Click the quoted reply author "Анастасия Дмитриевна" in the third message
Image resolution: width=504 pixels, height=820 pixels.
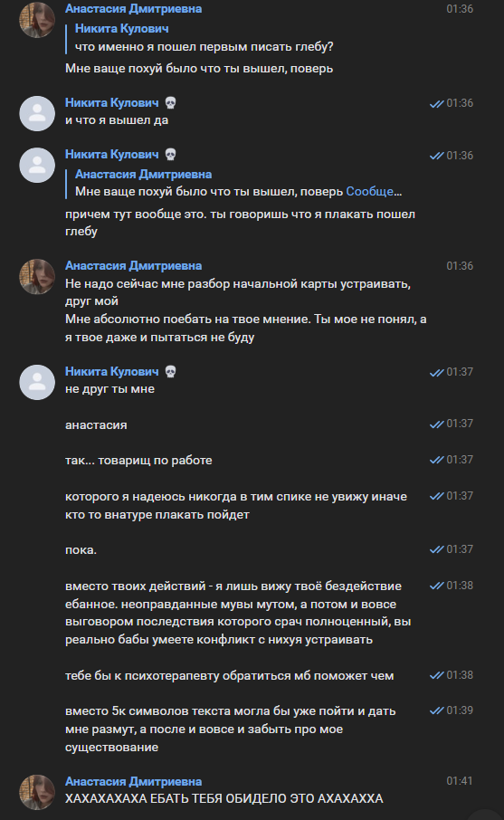pyautogui.click(x=143, y=174)
